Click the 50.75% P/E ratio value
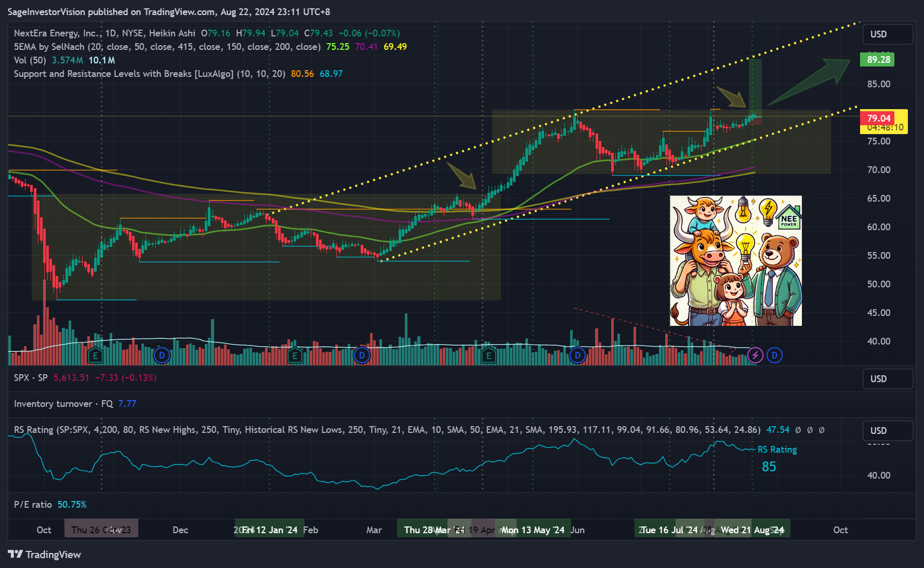 point(72,505)
